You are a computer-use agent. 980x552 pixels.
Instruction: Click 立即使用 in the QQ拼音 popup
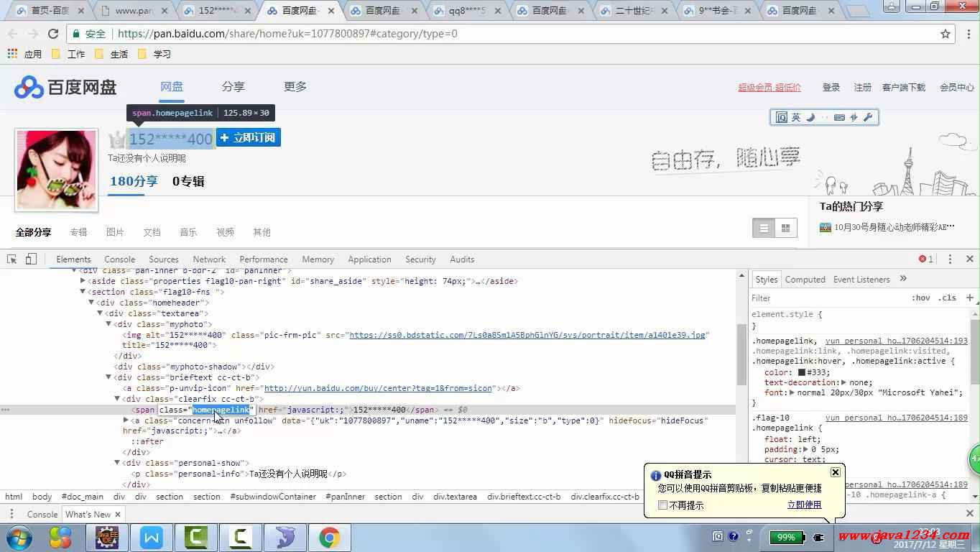(x=804, y=505)
